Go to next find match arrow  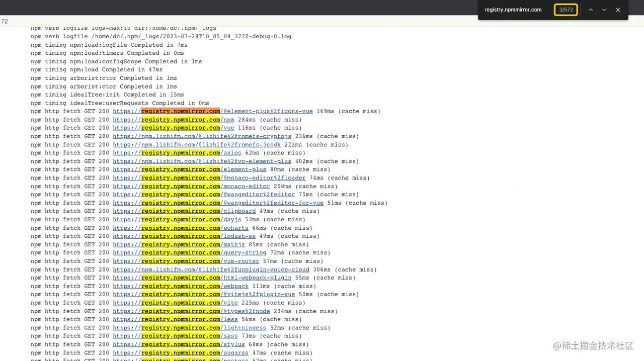(x=604, y=10)
